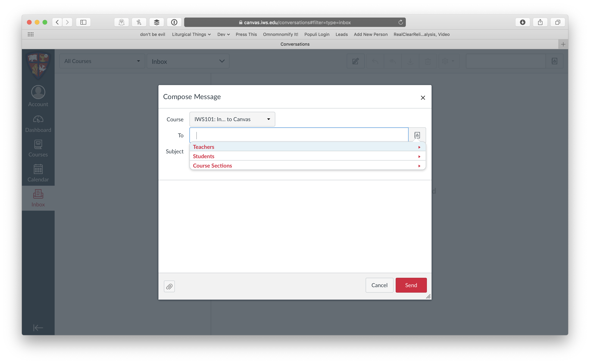Click the compose new message pencil icon

coord(355,61)
